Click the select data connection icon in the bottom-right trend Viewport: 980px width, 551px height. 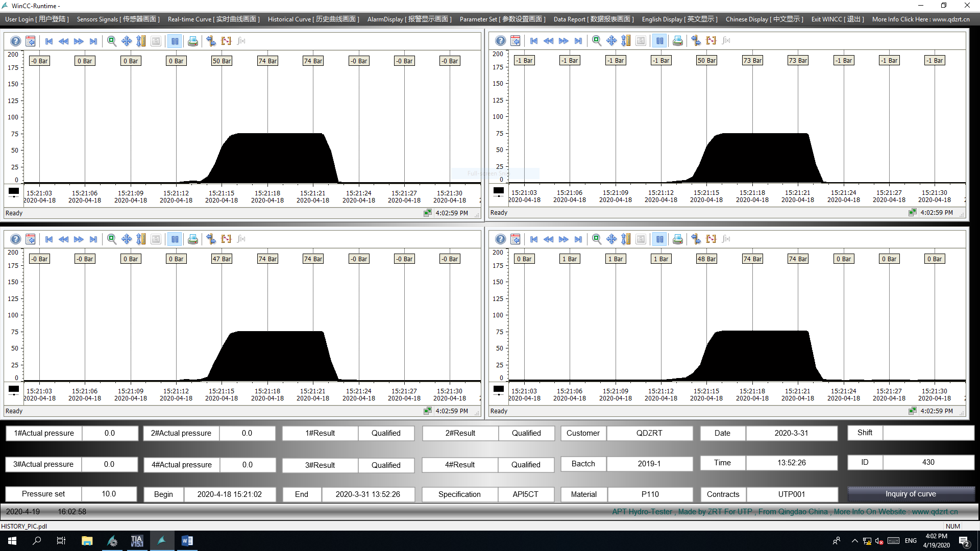[696, 239]
